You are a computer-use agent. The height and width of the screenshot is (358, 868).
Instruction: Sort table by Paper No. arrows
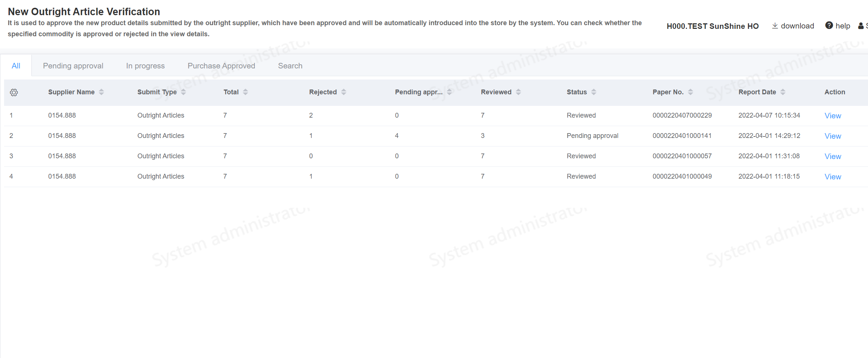690,92
